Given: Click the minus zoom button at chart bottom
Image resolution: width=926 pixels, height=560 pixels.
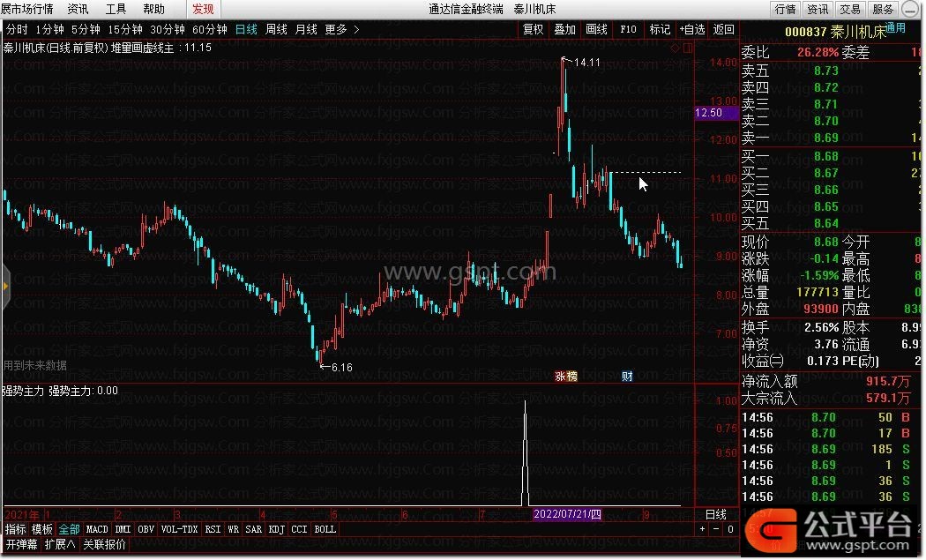Looking at the screenshot, I should pyautogui.click(x=716, y=529).
